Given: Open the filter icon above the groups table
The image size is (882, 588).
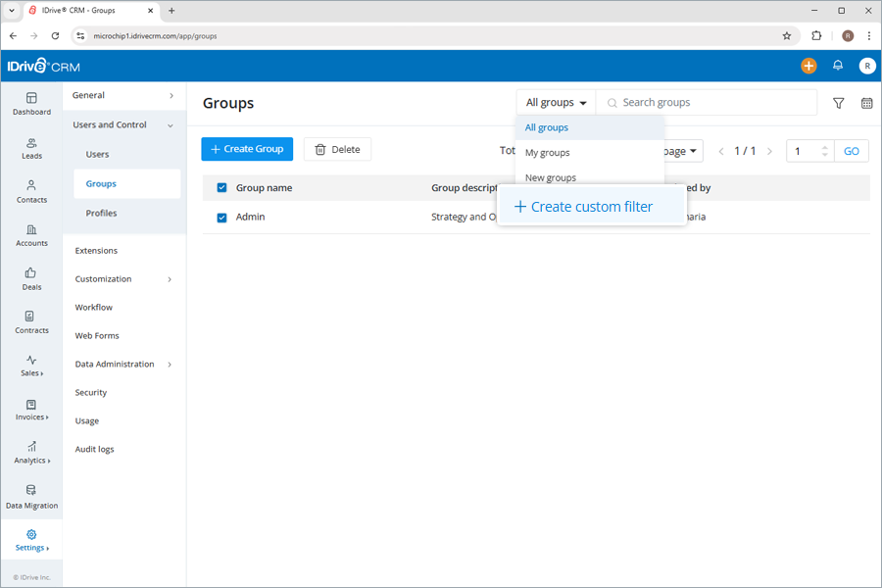Looking at the screenshot, I should [838, 102].
